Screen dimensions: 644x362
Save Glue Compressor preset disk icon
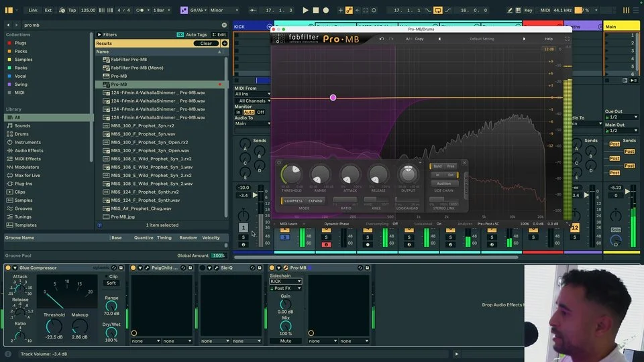point(121,268)
